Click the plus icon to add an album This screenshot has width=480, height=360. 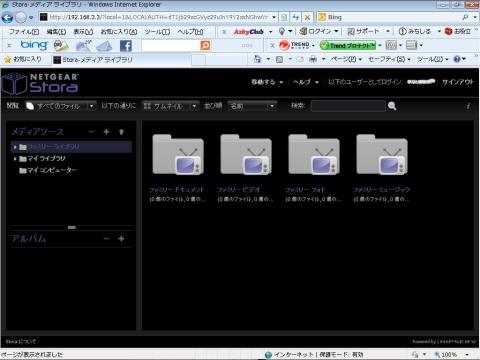click(x=121, y=239)
